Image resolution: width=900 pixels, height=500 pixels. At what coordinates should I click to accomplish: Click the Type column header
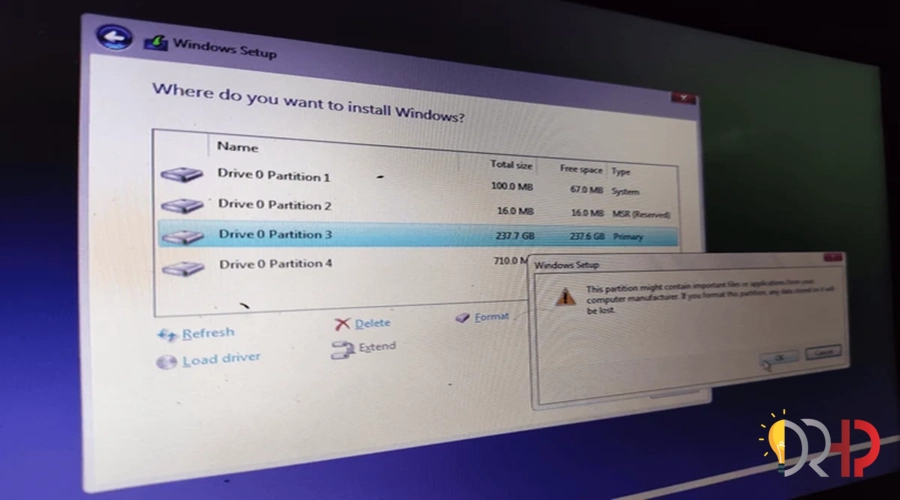click(x=620, y=171)
